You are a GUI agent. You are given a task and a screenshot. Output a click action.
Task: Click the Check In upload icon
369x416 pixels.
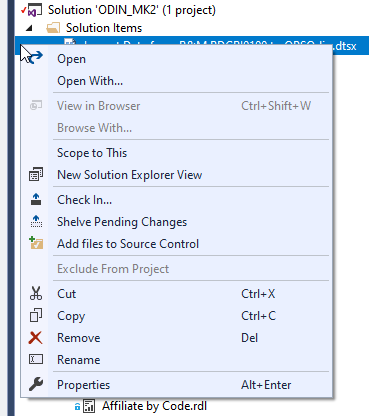[36, 199]
